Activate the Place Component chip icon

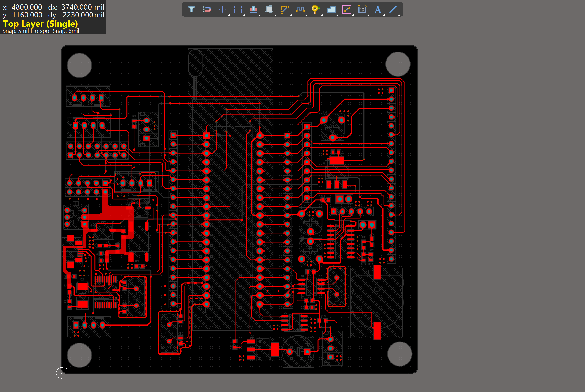click(x=269, y=9)
